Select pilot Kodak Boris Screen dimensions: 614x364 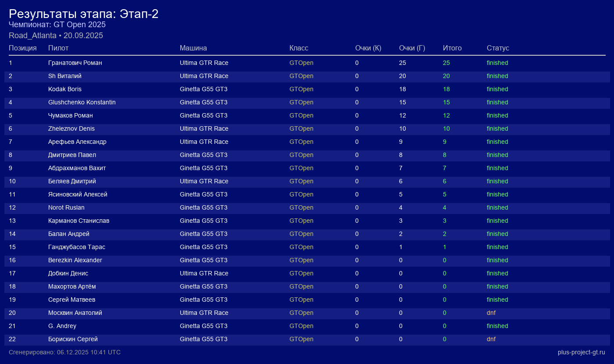pyautogui.click(x=65, y=89)
